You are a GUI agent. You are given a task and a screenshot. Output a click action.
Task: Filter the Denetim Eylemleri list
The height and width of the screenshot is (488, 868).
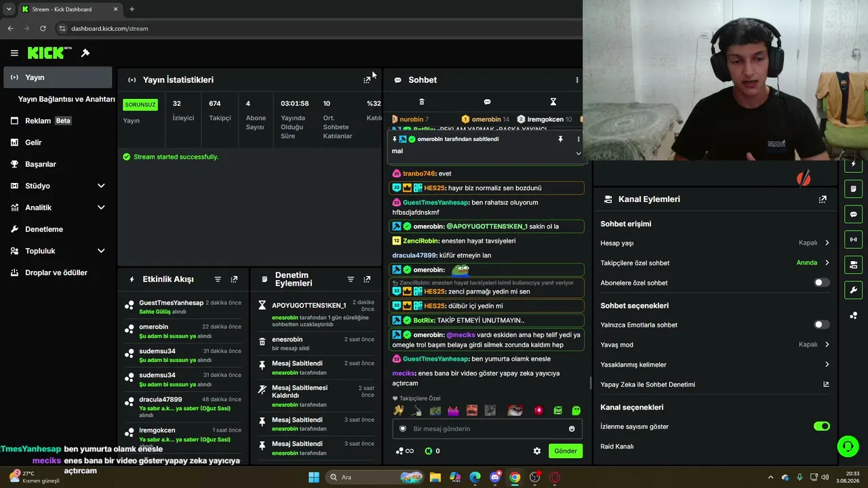351,279
